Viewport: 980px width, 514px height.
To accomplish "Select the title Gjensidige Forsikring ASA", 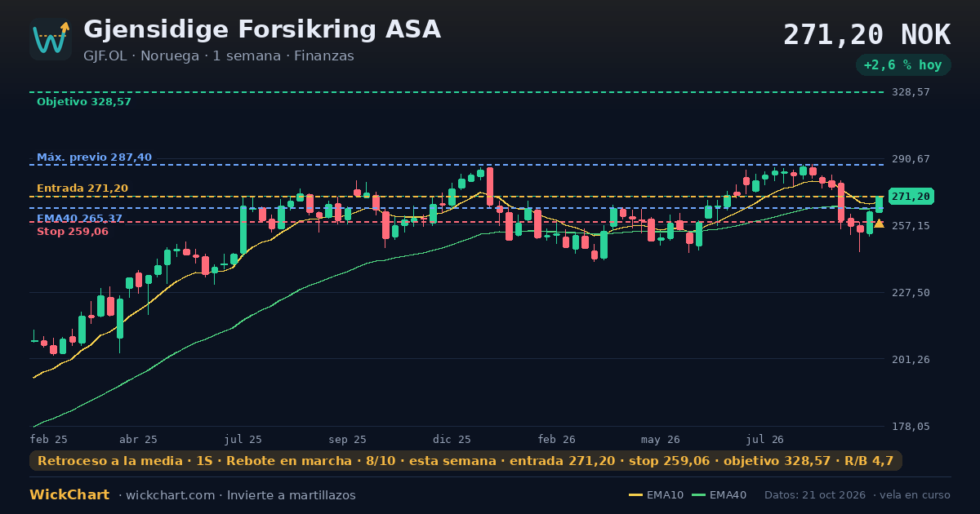I will [x=262, y=29].
